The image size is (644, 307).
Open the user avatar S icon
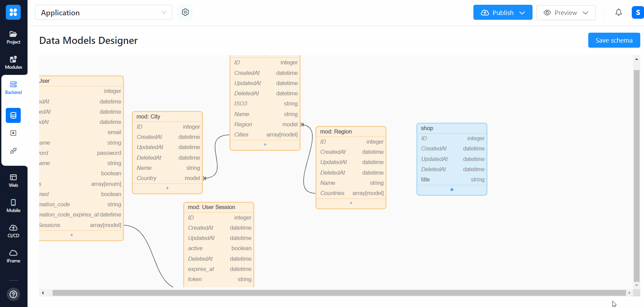638,13
